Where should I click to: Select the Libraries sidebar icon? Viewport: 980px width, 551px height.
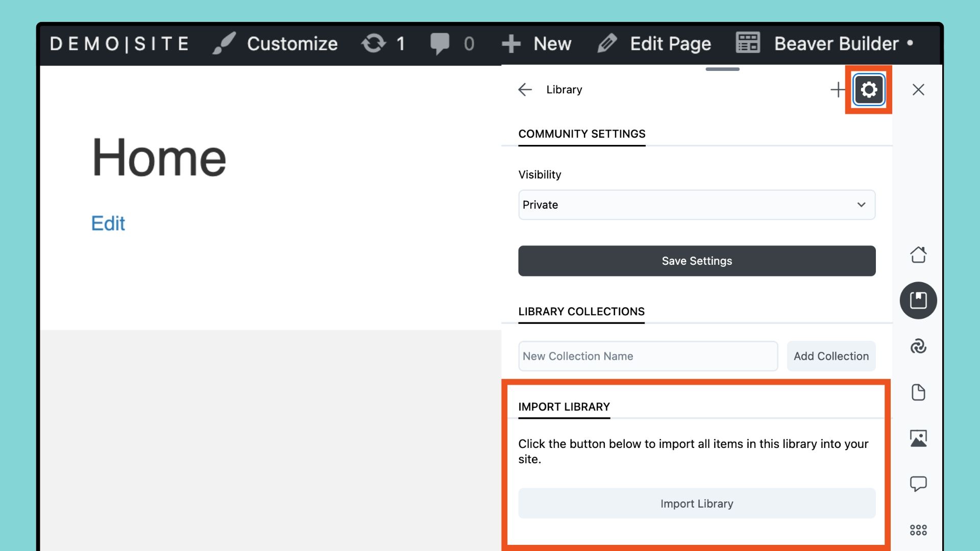point(918,300)
